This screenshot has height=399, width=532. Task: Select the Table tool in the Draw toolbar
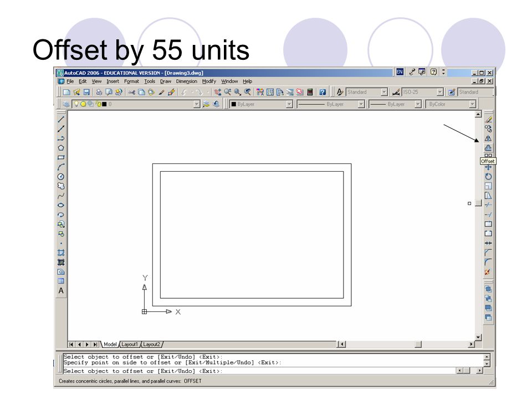click(61, 282)
